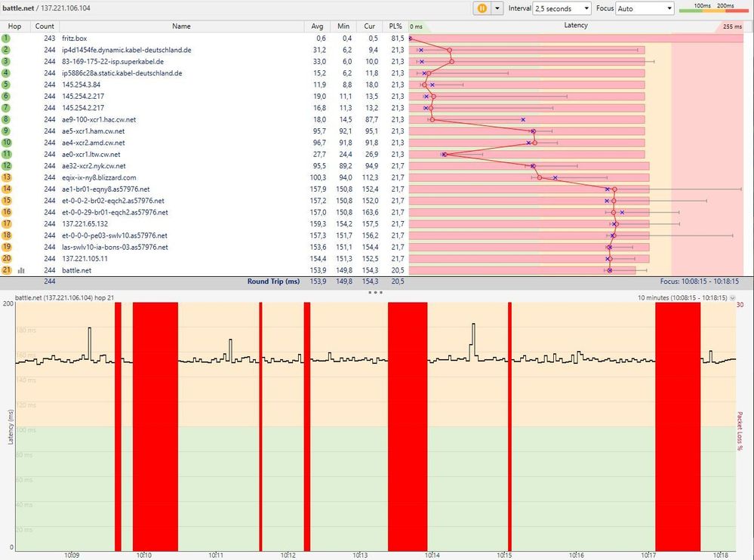Screen dimensions: 754x560
Task: Open the Interval 2,5 seconds combo box
Action: pos(562,8)
